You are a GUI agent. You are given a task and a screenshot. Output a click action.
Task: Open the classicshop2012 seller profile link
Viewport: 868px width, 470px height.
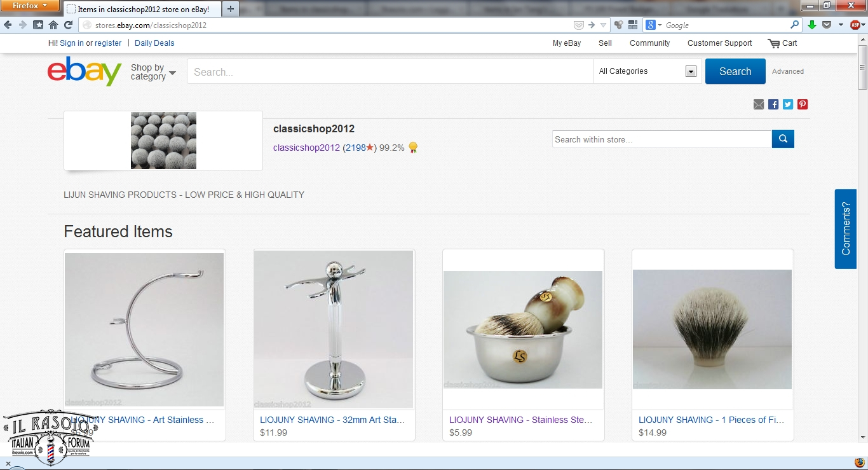pyautogui.click(x=306, y=148)
